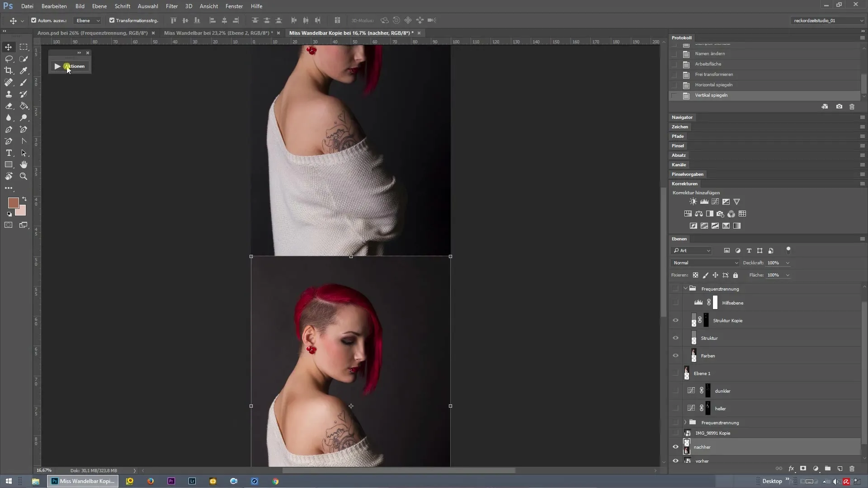Open Windows Start button
868x488 pixels.
(8, 481)
